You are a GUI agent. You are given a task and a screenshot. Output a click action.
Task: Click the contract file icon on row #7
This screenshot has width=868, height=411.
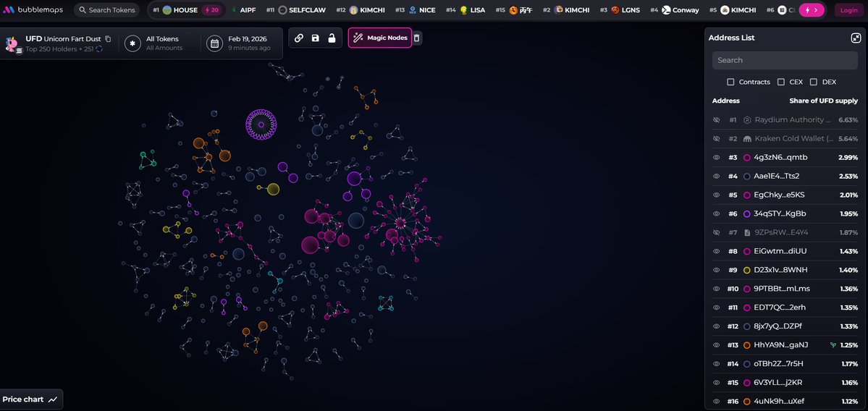point(747,232)
